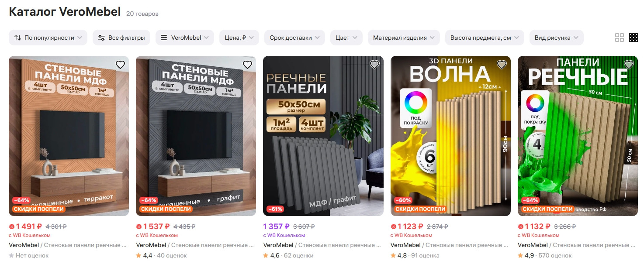Favorite the green Панели реечные product
Screen dimensions: 644x261
629,65
